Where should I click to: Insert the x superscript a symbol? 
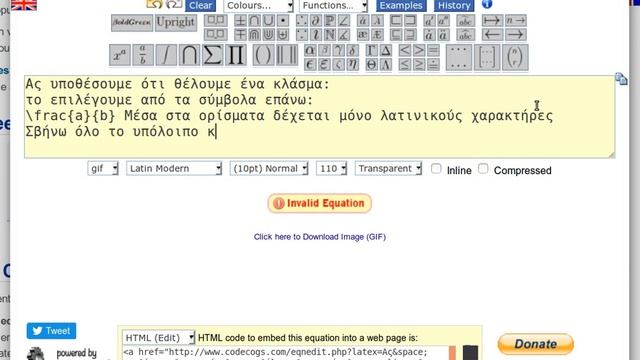(120, 56)
